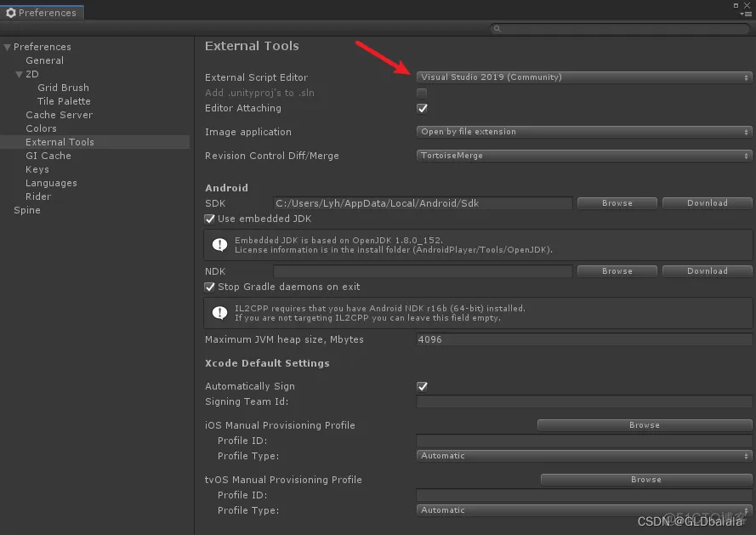Screen dimensions: 756x535
Task: Click the External Script Editor label
Action: click(x=256, y=77)
